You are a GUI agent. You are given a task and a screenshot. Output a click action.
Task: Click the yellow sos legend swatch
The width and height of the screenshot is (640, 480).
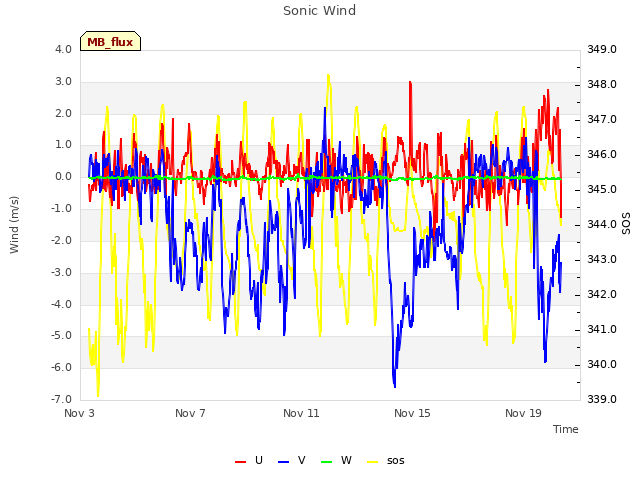coord(373,461)
